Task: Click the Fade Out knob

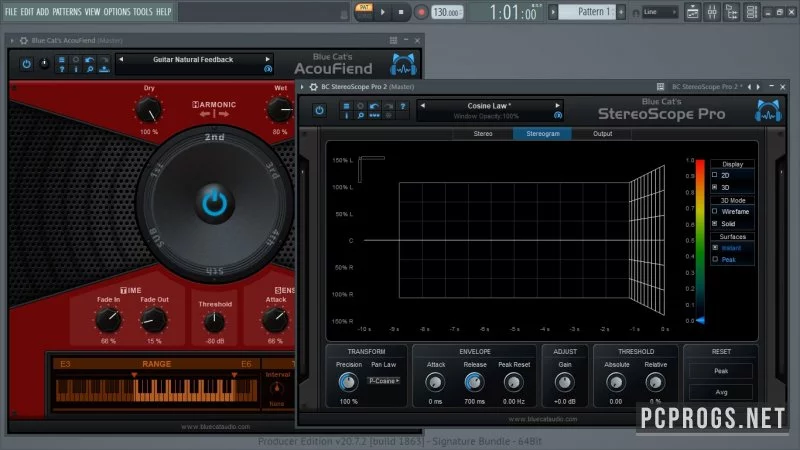Action: point(153,320)
